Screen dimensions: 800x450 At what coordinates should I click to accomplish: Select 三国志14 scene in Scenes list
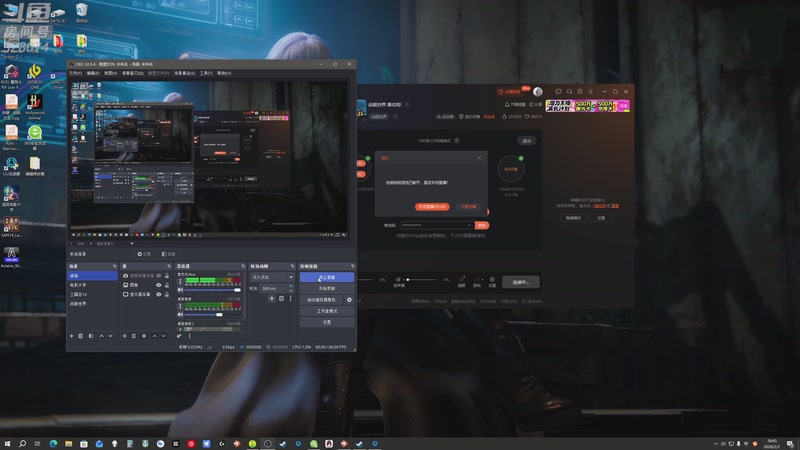[x=92, y=294]
